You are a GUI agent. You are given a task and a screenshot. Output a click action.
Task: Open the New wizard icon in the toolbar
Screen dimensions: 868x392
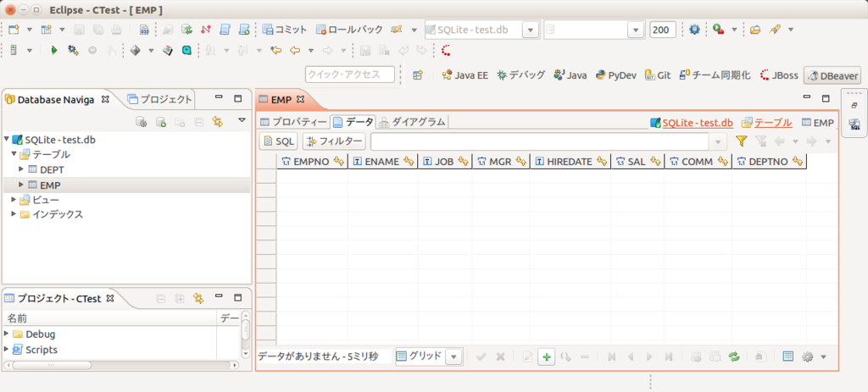point(14,30)
